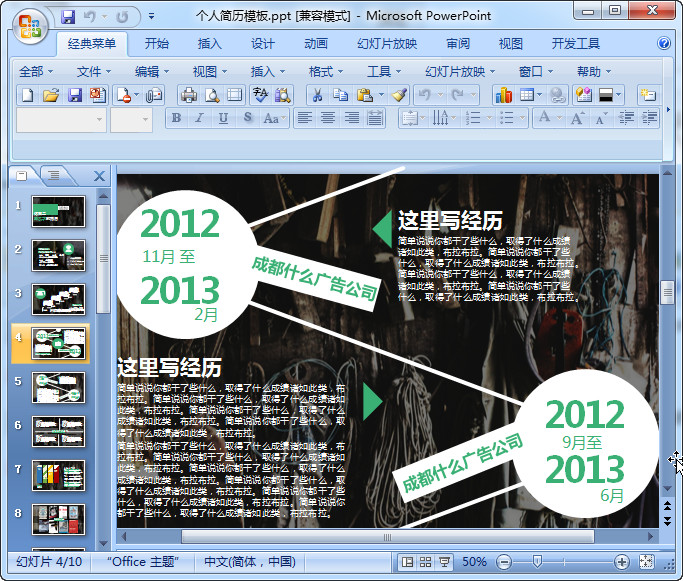The width and height of the screenshot is (683, 581).
Task: Open the 格式 menu dropdown
Action: pos(326,71)
